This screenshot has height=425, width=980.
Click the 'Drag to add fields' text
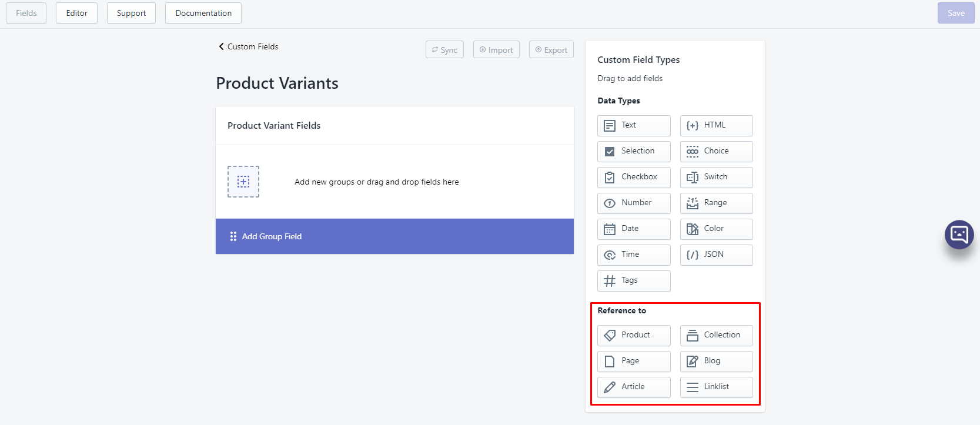(x=630, y=79)
